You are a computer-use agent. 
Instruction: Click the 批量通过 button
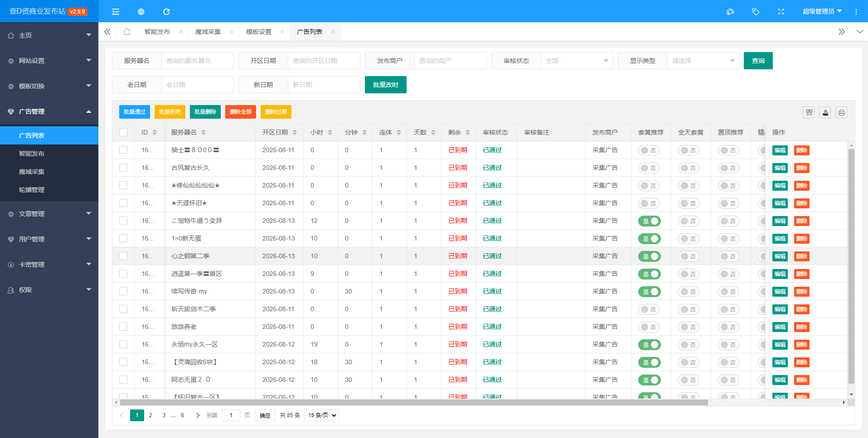pyautogui.click(x=135, y=112)
